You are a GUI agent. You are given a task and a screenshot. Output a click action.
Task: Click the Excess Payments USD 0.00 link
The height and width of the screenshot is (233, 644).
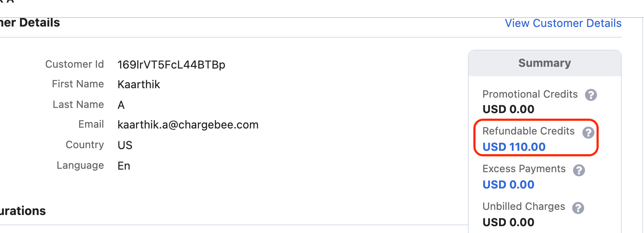(508, 185)
